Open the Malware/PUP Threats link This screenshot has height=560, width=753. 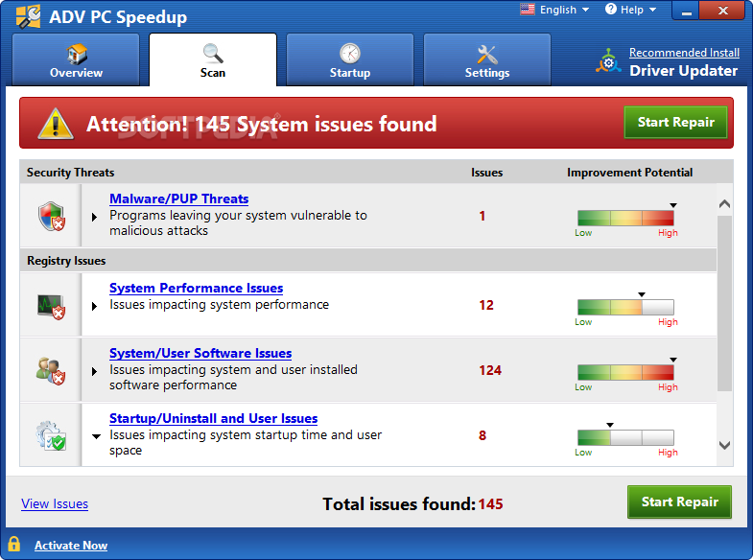(x=179, y=198)
